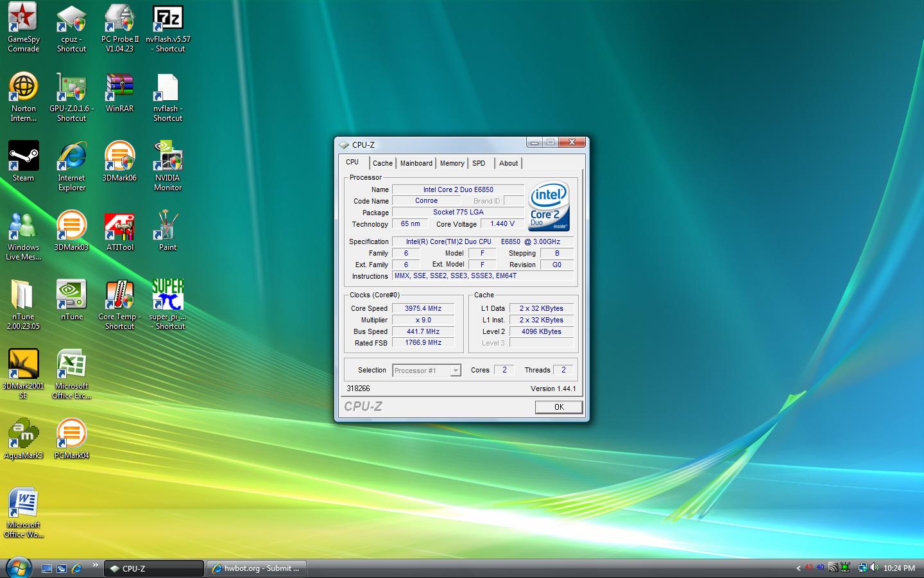
Task: Select the PCMark04 desktop icon
Action: (x=71, y=439)
